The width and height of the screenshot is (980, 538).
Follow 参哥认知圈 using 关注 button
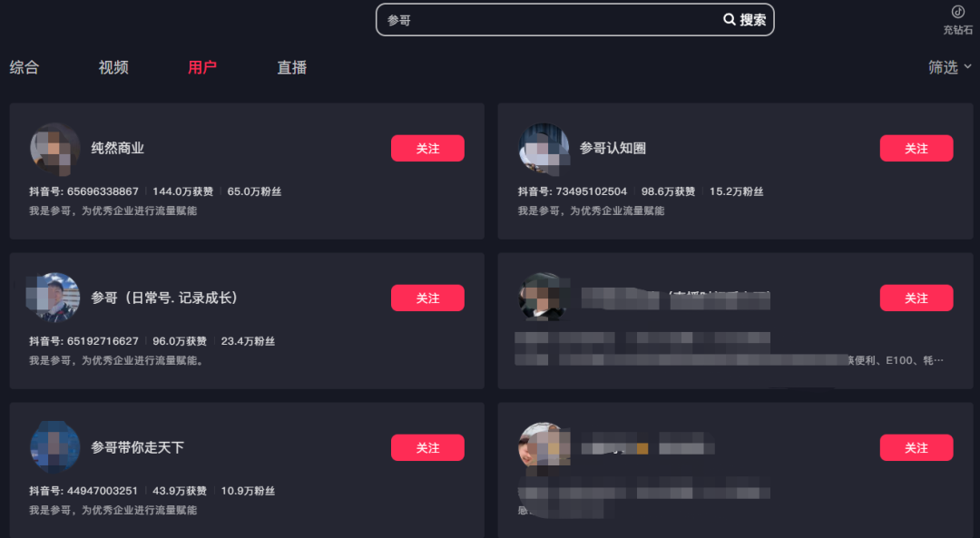coord(916,148)
